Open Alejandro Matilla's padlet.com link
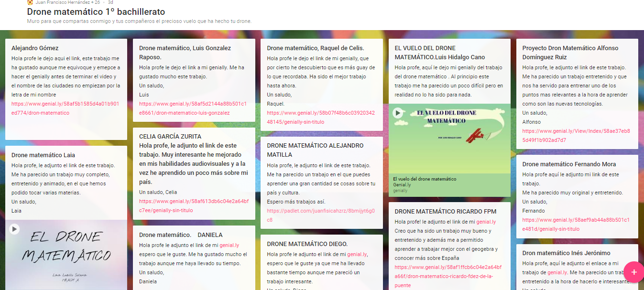Image resolution: width=644 pixels, height=290 pixels. pyautogui.click(x=321, y=215)
